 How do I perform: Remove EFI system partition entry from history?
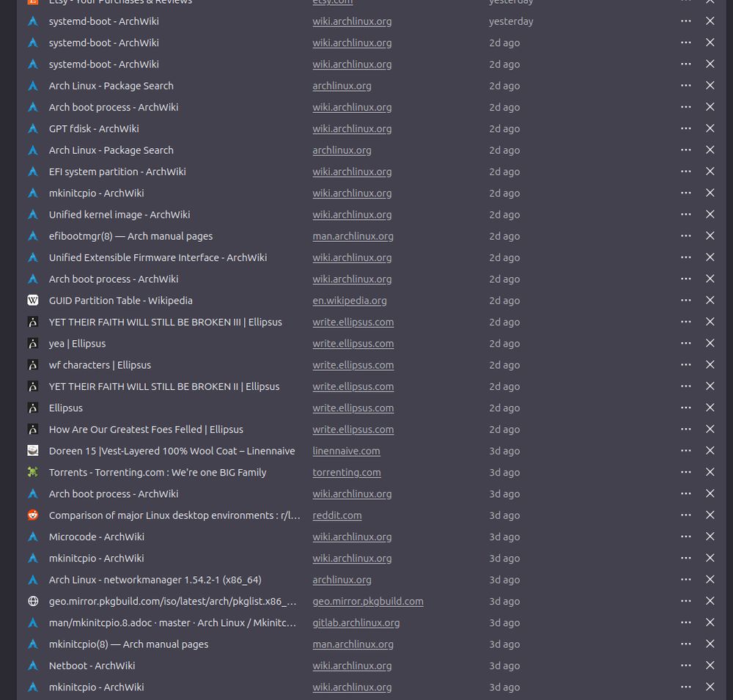click(710, 172)
